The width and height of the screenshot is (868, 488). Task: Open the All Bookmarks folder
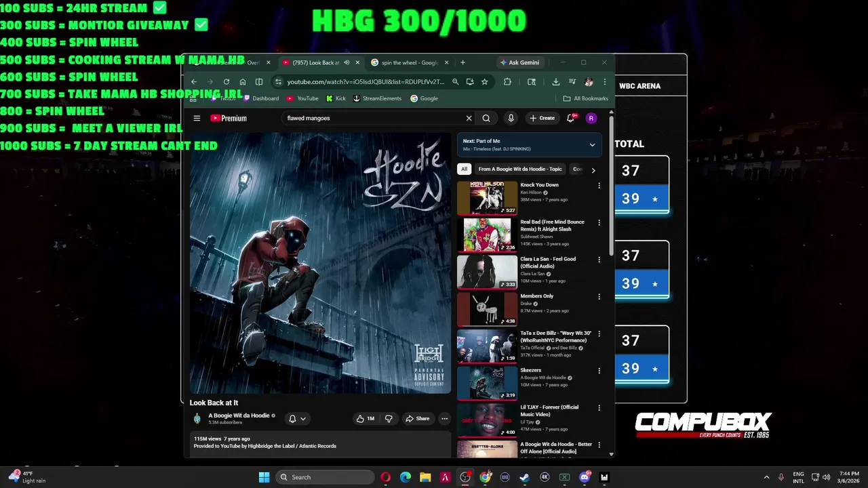(x=586, y=98)
